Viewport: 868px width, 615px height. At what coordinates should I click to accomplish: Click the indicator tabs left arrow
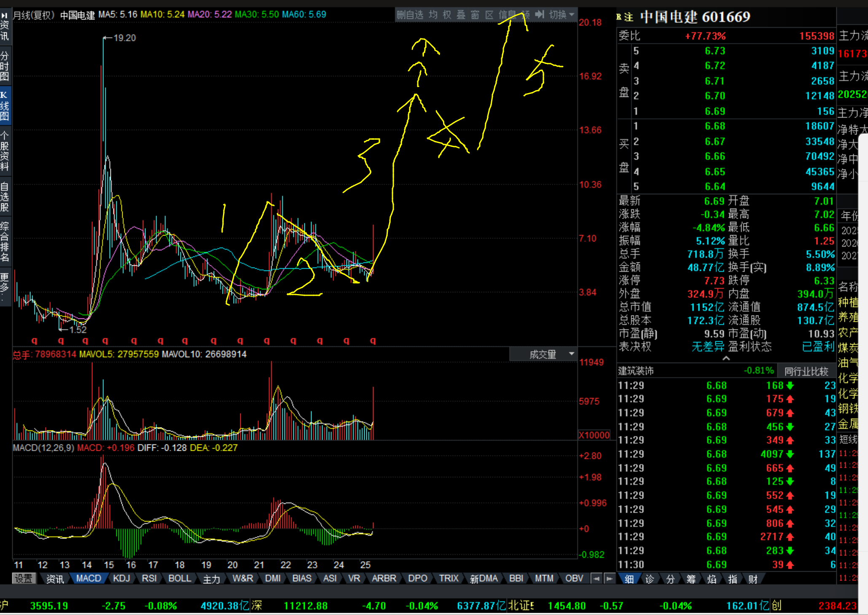[596, 579]
